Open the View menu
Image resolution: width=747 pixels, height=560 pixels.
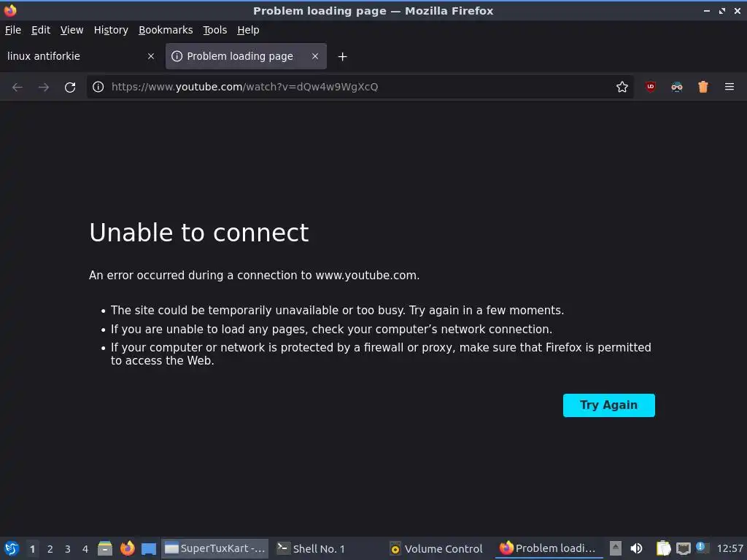pos(71,30)
